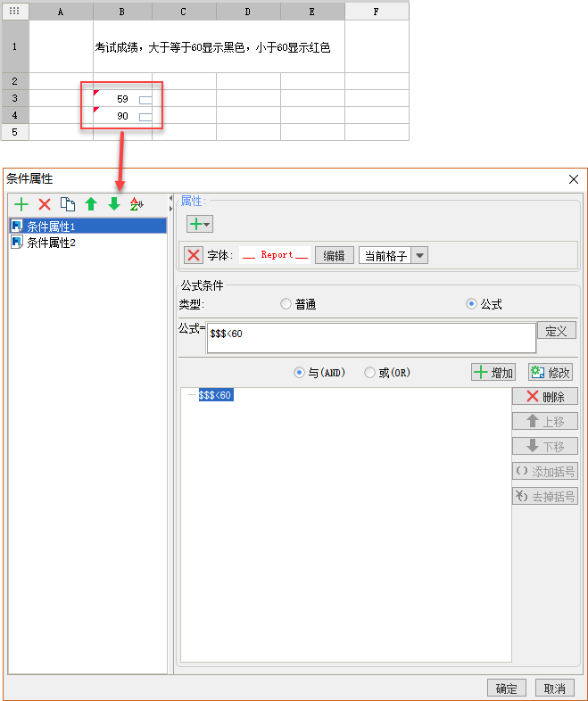Close the 条件属性 dialog
The height and width of the screenshot is (701, 588).
tap(574, 180)
